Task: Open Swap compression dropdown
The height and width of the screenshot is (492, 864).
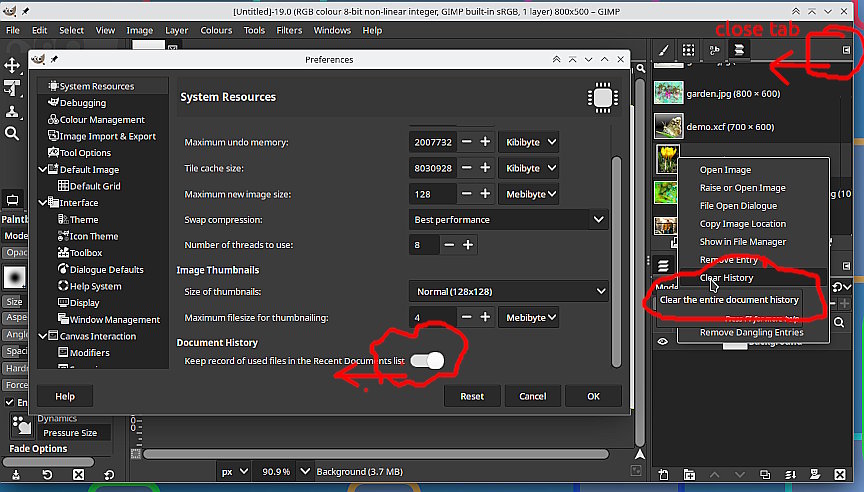Action: 509,219
